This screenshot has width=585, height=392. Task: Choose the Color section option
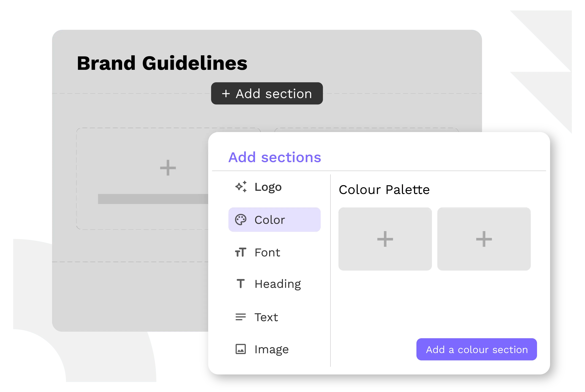click(x=274, y=220)
